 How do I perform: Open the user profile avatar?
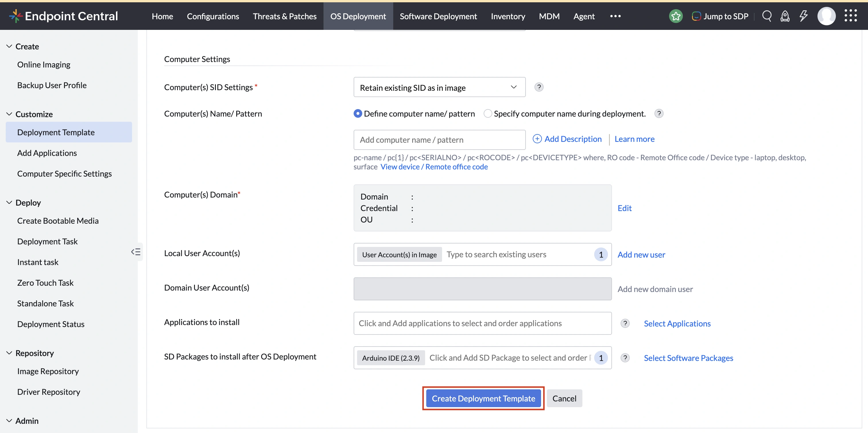point(826,16)
